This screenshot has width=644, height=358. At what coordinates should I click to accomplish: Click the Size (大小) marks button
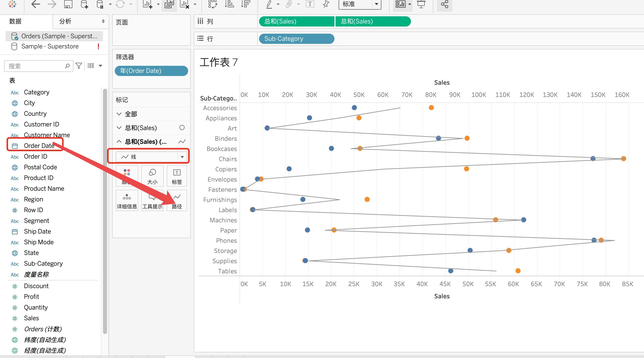[x=152, y=176]
